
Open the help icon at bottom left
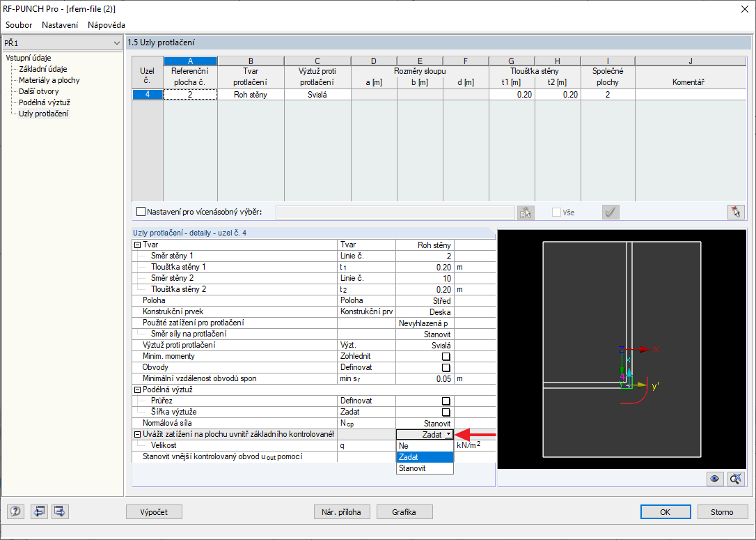point(15,511)
